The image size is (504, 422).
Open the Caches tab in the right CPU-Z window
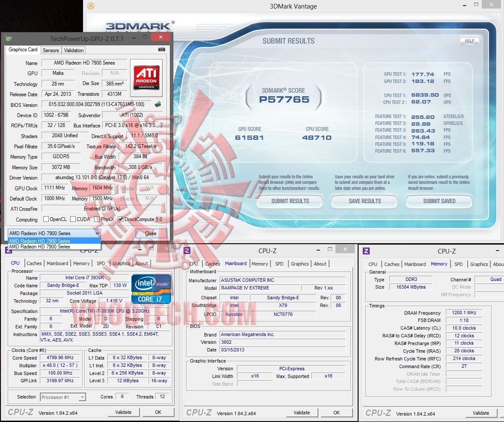click(x=392, y=264)
